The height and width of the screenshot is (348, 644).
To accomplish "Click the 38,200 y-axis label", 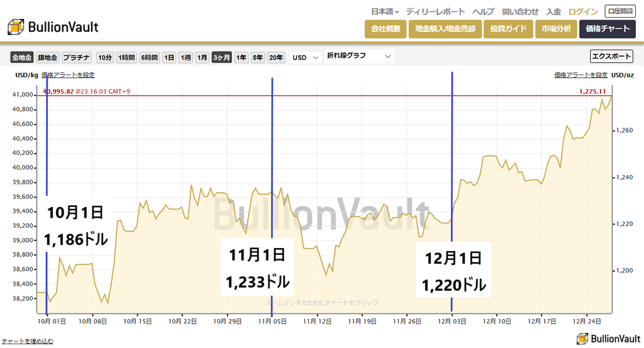I will coord(23,298).
